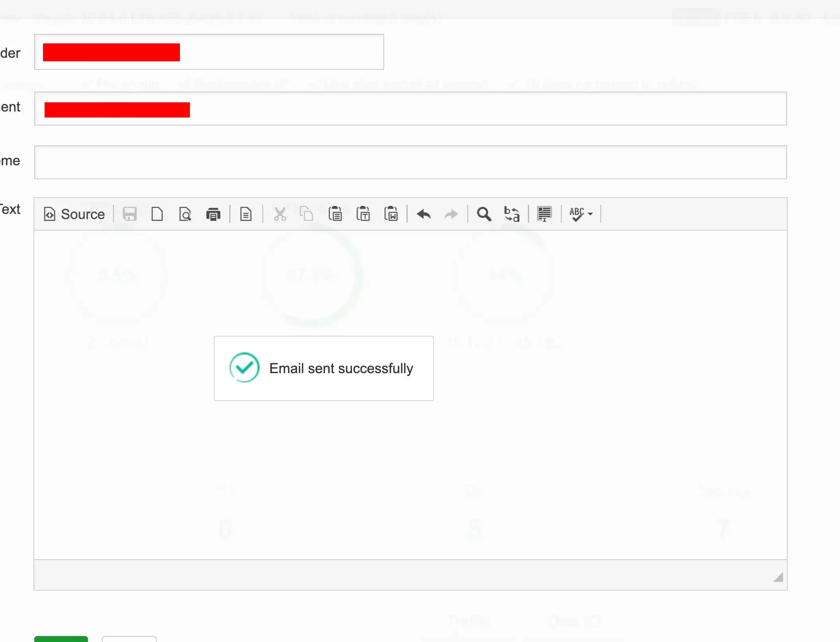Expand the ABC spell check dropdown
The image size is (840, 642).
click(581, 214)
